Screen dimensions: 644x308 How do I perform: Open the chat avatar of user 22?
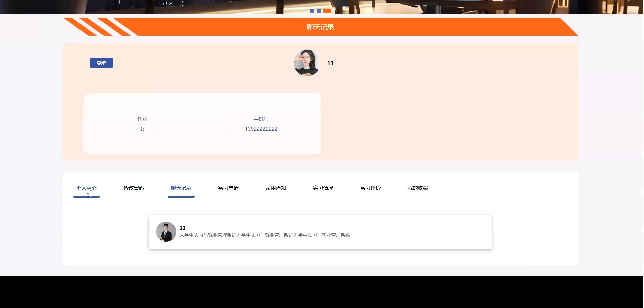point(166,232)
